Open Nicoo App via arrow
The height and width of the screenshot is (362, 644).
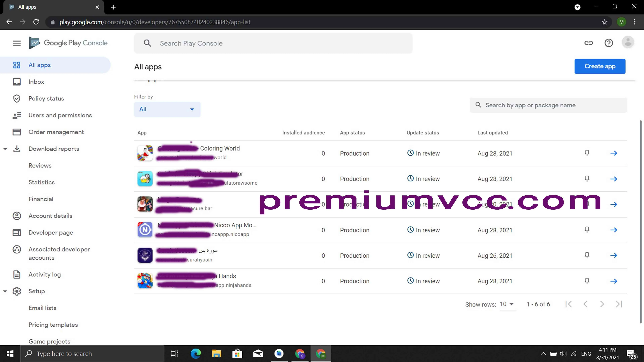coord(614,230)
